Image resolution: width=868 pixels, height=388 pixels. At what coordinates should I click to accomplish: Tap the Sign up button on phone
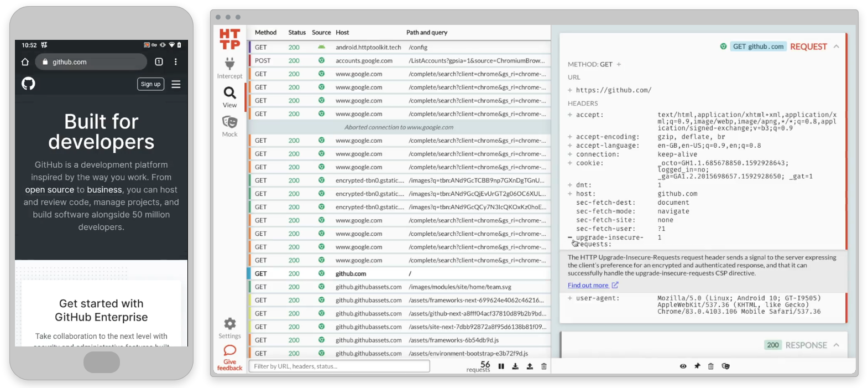tap(150, 84)
